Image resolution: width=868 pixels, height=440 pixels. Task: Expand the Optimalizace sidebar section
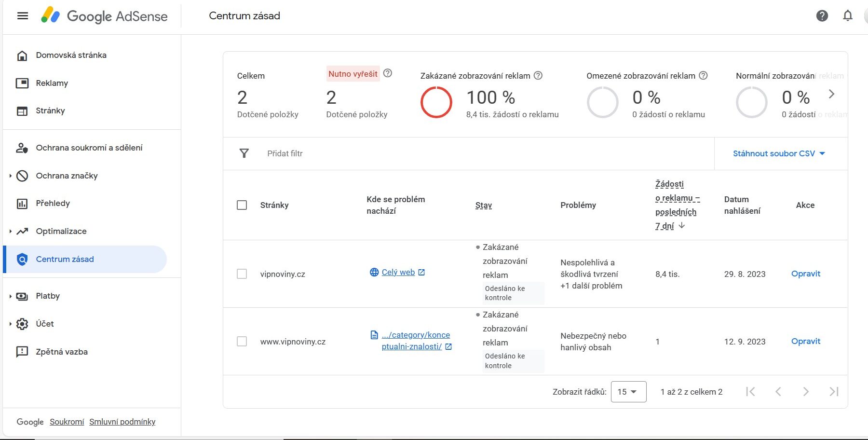10,231
